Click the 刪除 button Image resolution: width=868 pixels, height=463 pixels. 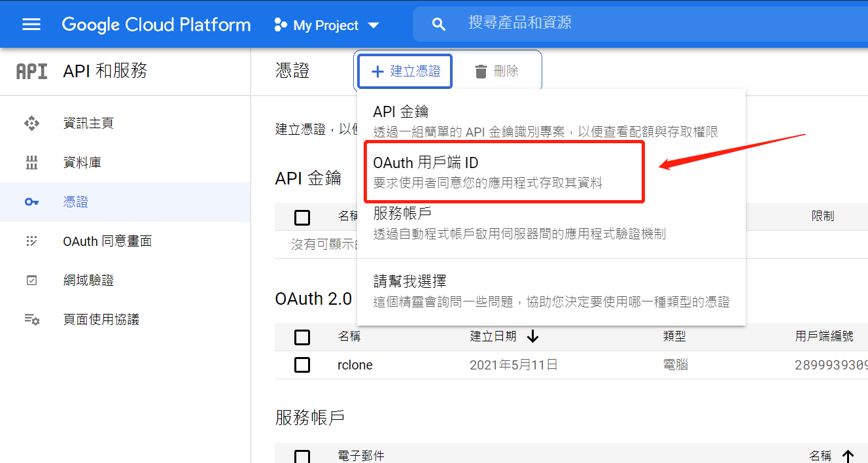(x=496, y=71)
